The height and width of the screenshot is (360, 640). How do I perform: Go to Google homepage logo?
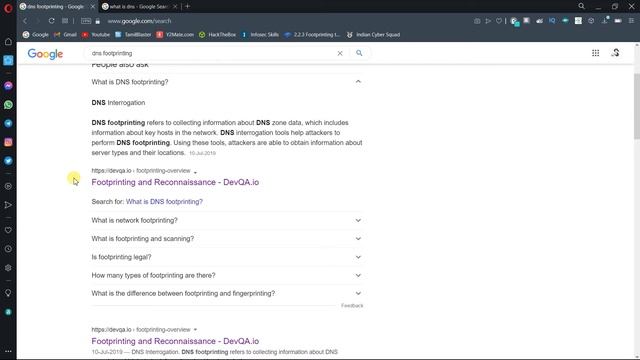pos(45,54)
